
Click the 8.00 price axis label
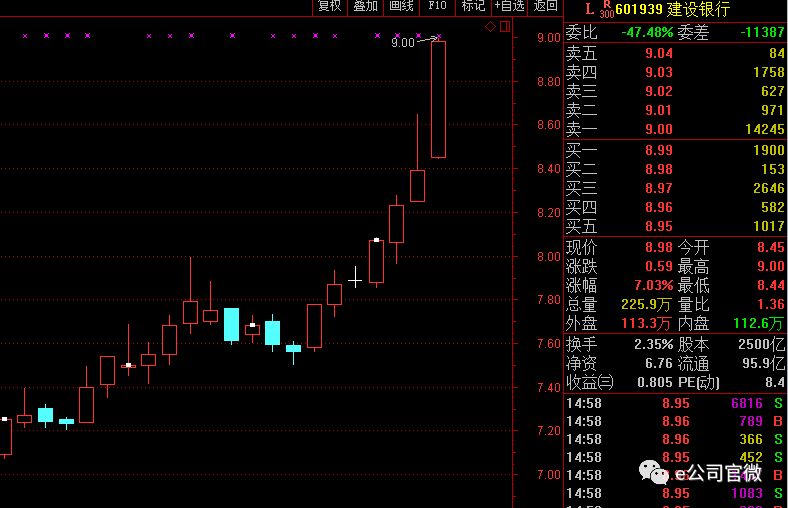[x=549, y=257]
